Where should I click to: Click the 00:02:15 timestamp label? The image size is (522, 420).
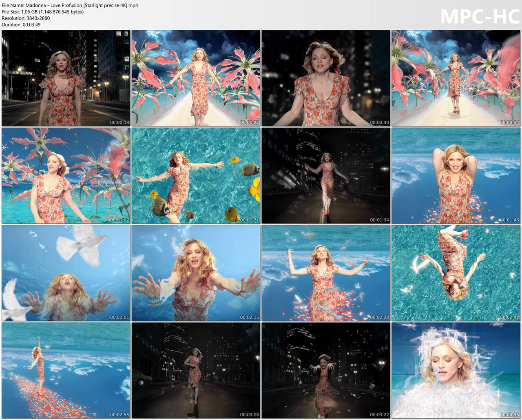(x=250, y=317)
